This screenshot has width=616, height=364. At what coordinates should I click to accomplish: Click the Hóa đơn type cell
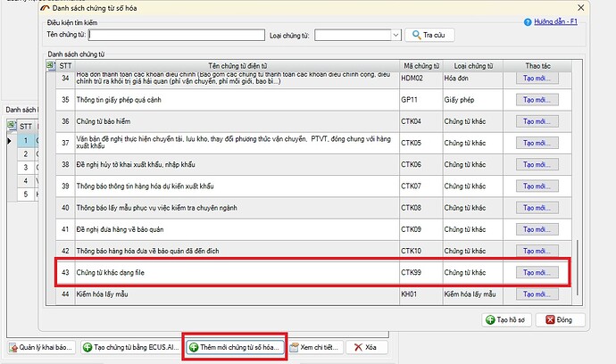[473, 79]
